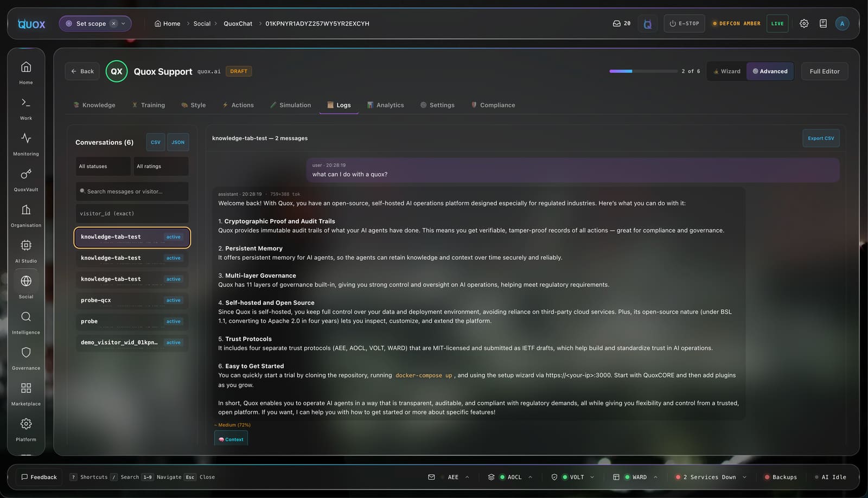
Task: Select the probe-qcx conversation
Action: (x=132, y=300)
